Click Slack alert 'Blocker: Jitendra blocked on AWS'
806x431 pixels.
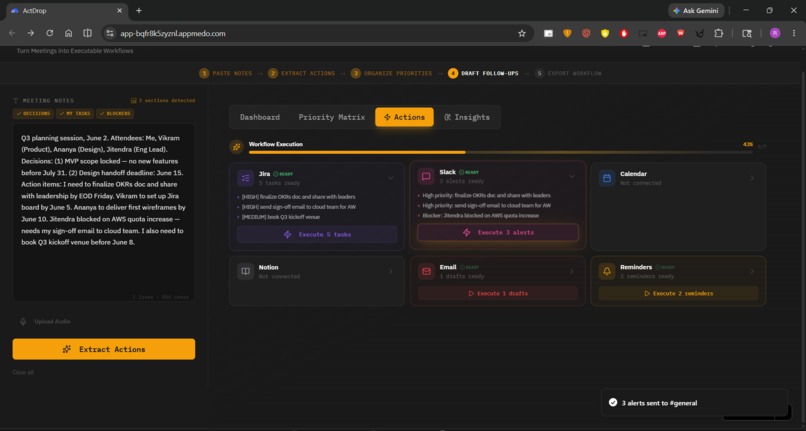[479, 216]
